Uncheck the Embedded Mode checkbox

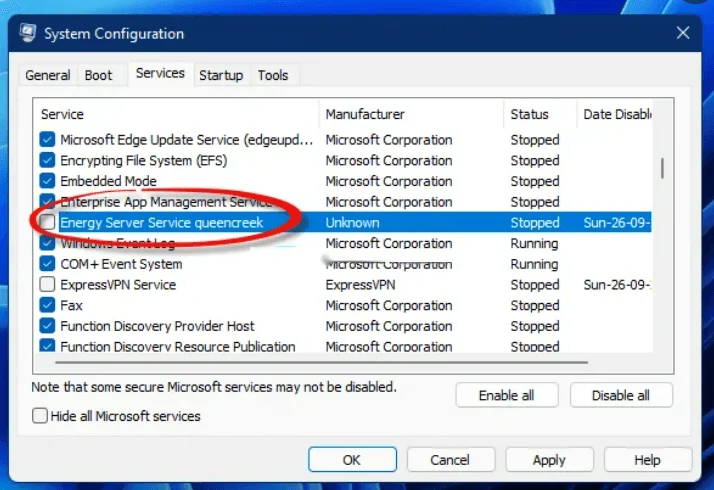coord(47,181)
